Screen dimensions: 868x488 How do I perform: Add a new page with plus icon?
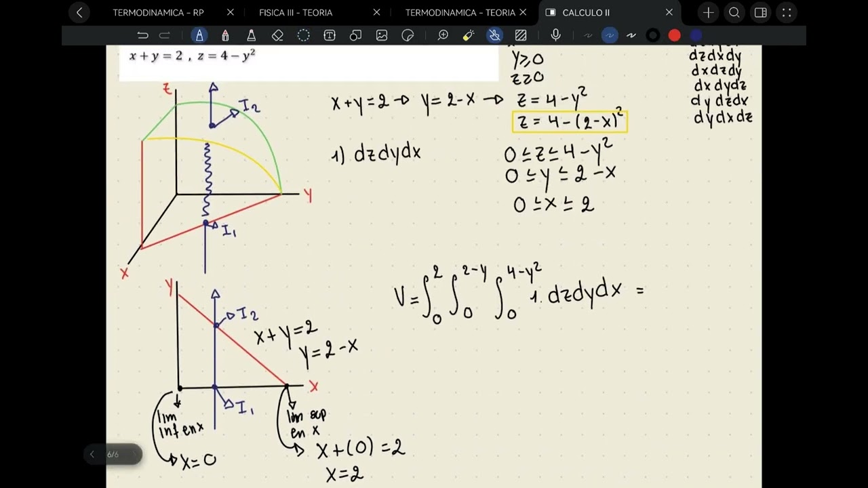click(x=709, y=12)
